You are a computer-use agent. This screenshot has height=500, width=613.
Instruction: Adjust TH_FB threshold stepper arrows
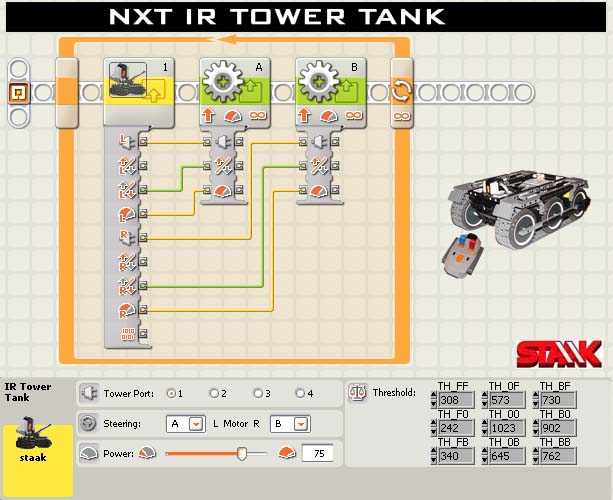point(433,456)
